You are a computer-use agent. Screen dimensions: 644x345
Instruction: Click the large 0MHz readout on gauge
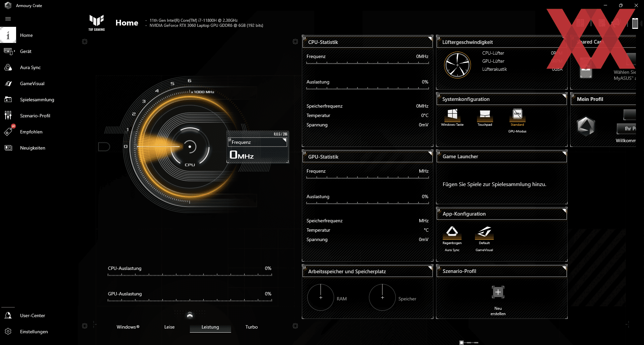coord(241,155)
